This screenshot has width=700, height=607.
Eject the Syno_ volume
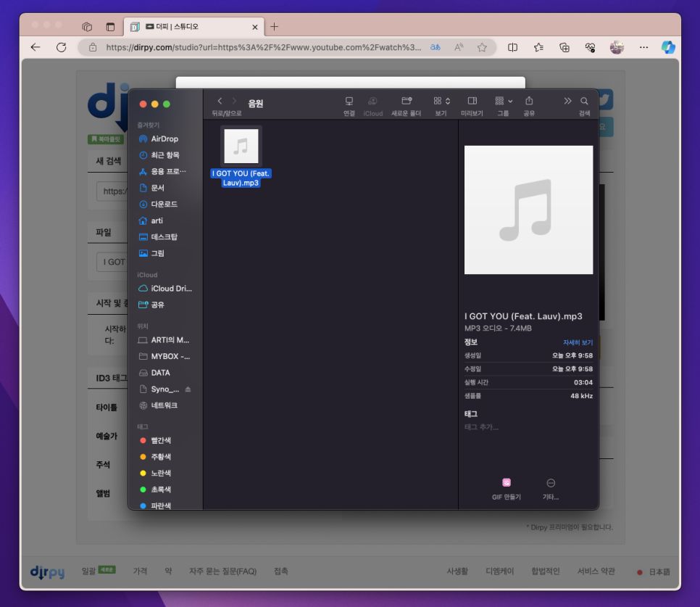coord(188,389)
